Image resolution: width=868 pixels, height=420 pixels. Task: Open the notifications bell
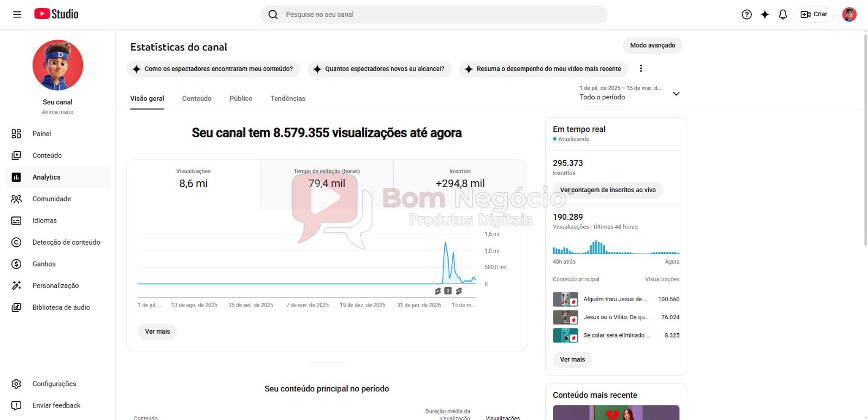click(782, 15)
